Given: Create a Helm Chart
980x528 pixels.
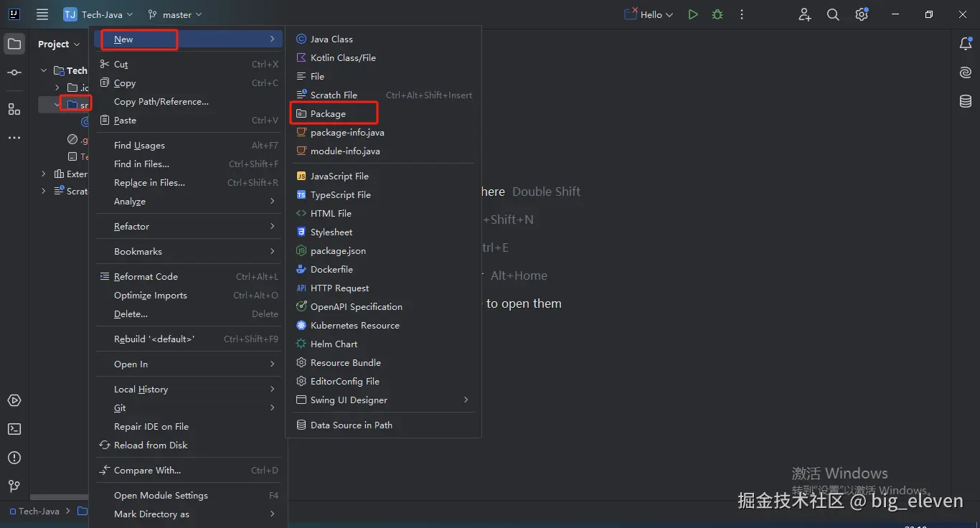Looking at the screenshot, I should click(x=383, y=344).
